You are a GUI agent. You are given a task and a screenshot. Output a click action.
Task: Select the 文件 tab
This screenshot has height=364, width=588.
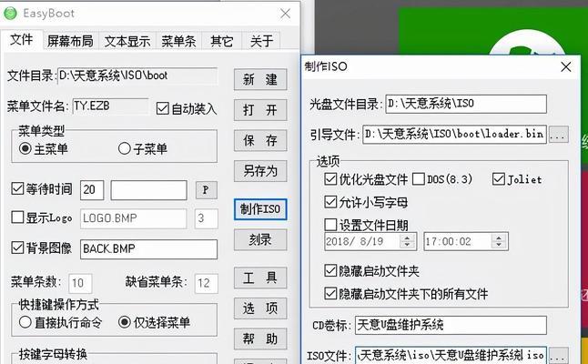coord(21,39)
